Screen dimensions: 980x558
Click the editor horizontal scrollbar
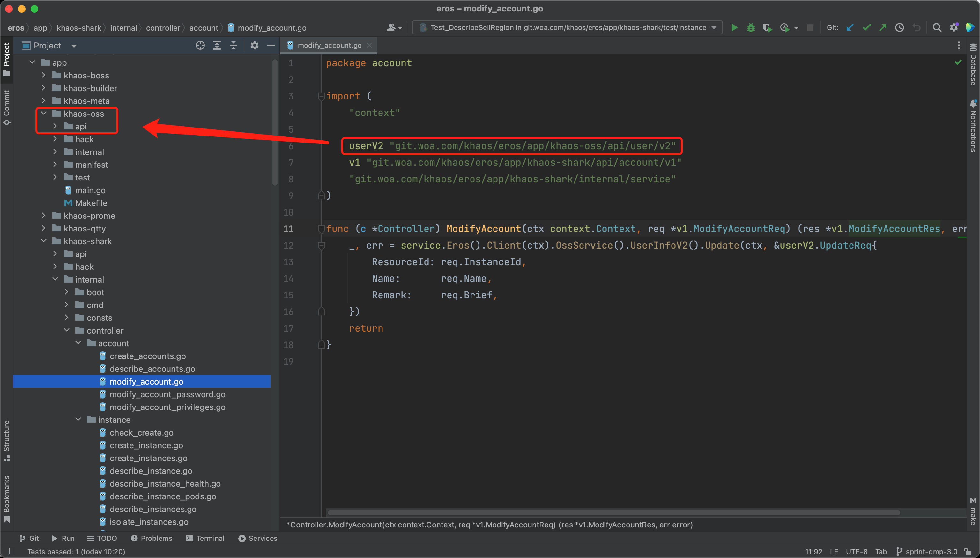click(x=613, y=512)
